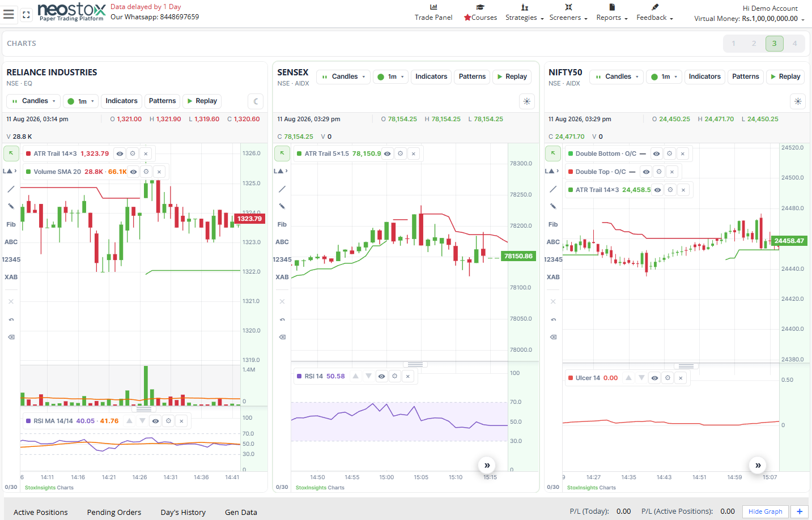Hide RSI 14 indicator on SENSEX
Screen dimensions: 812x520
pos(382,376)
